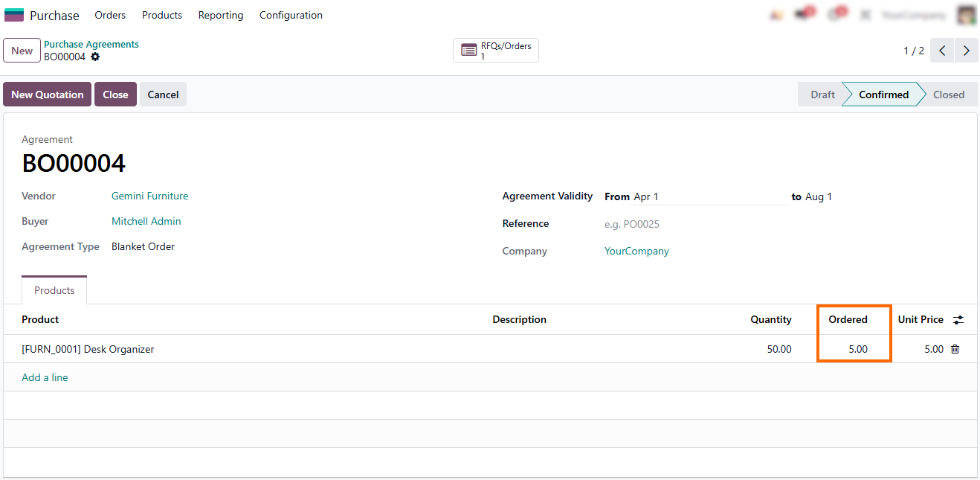Open the column settings adjust icon
Image resolution: width=980 pixels, height=480 pixels.
958,319
